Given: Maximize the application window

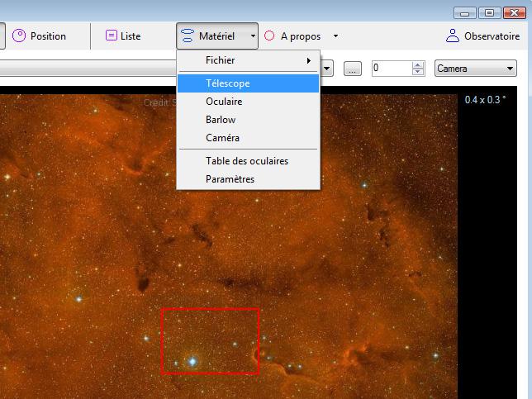Looking at the screenshot, I should coord(489,13).
